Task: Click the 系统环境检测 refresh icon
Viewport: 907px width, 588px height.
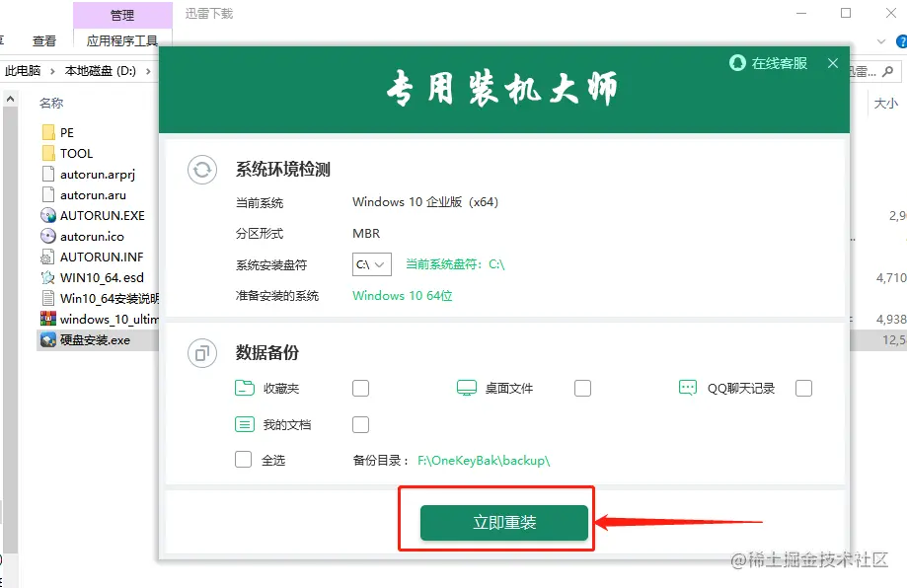Action: coord(202,170)
